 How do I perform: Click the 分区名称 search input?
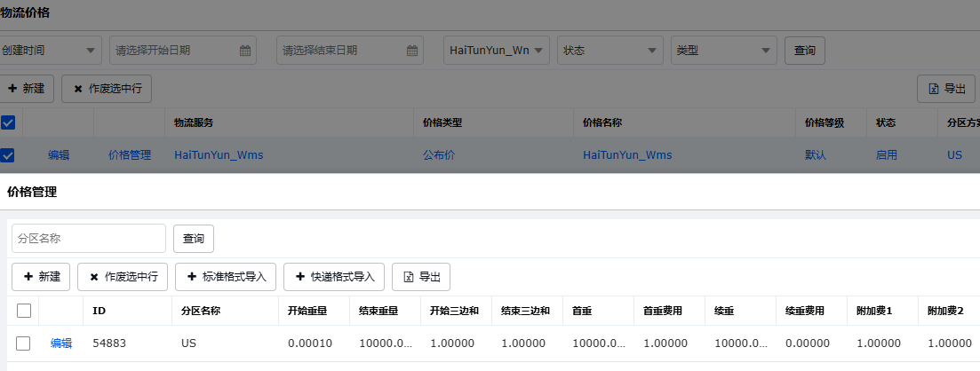tap(89, 239)
